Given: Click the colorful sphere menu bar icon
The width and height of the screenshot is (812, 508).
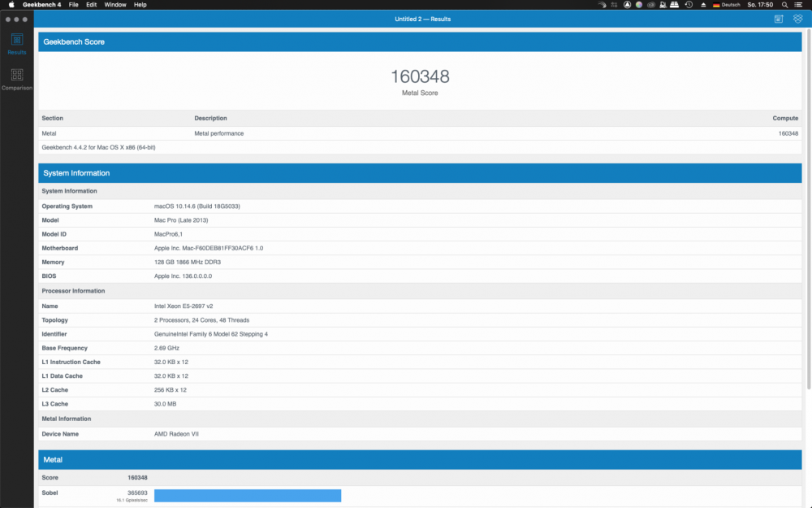Looking at the screenshot, I should click(x=639, y=5).
